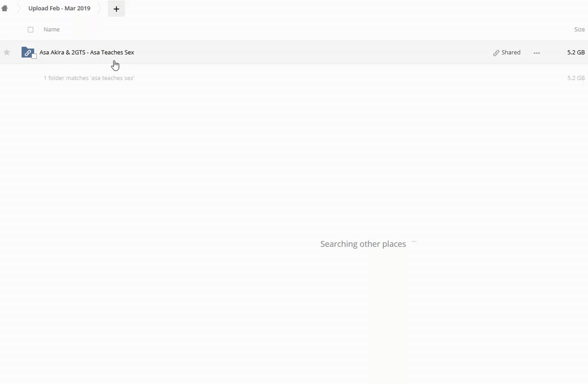Screen dimensions: 588x384
Task: Tick the select-all checkbox in header
Action: click(30, 30)
